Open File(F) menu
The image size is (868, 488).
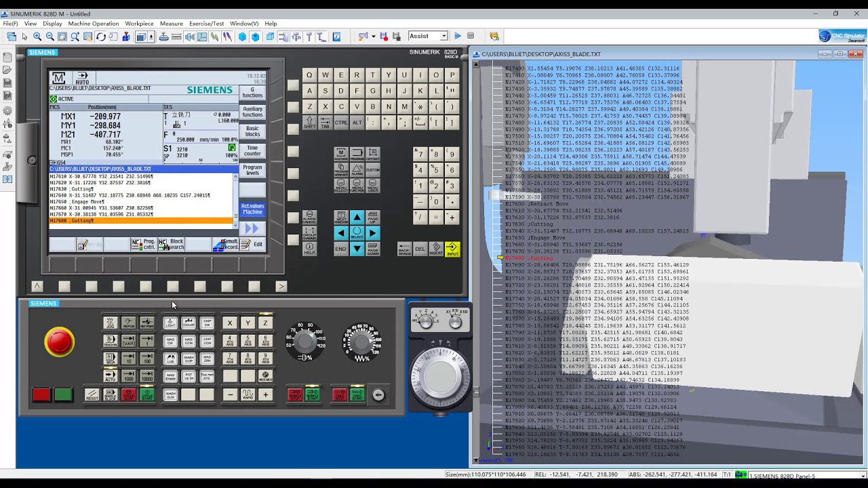(10, 24)
